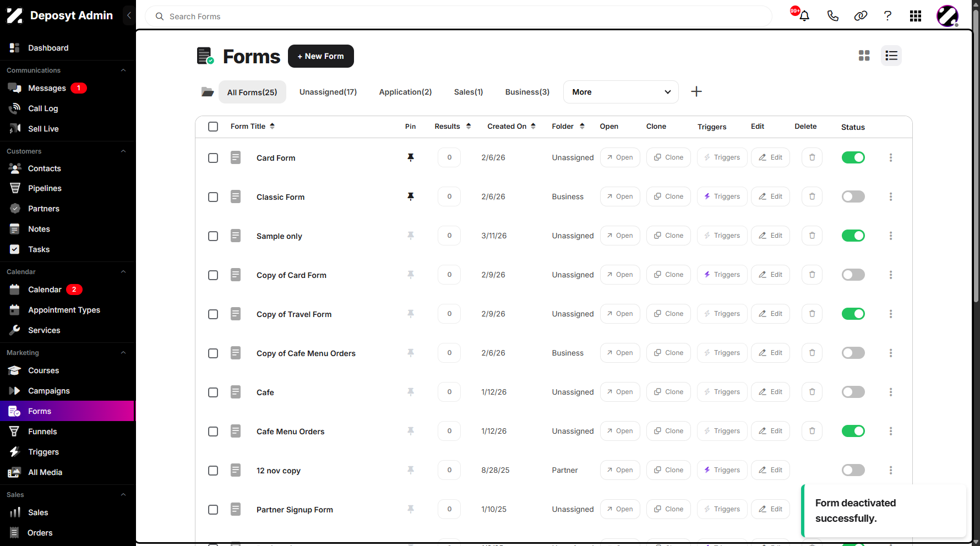This screenshot has width=980, height=546.
Task: Tick the Copy of Card Form checkbox
Action: [x=213, y=275]
